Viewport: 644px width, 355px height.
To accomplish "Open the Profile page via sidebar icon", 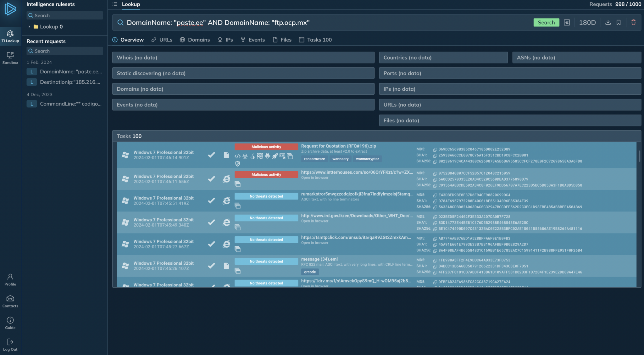I will coord(10,279).
